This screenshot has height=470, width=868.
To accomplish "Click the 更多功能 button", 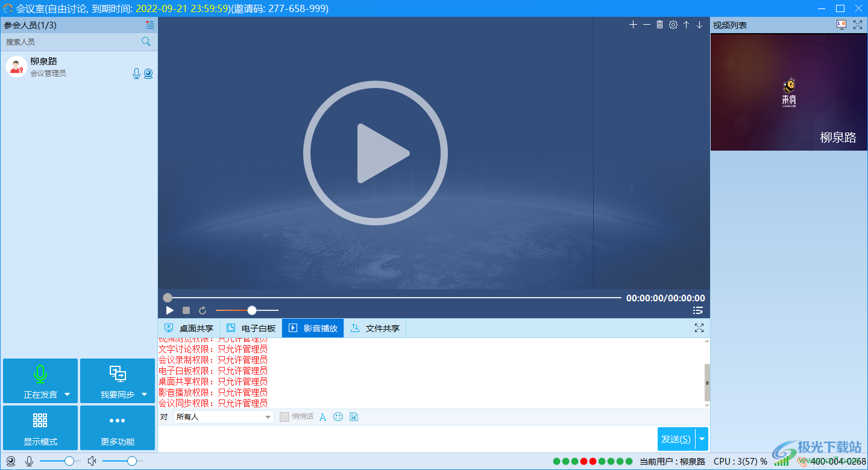I will pyautogui.click(x=118, y=428).
